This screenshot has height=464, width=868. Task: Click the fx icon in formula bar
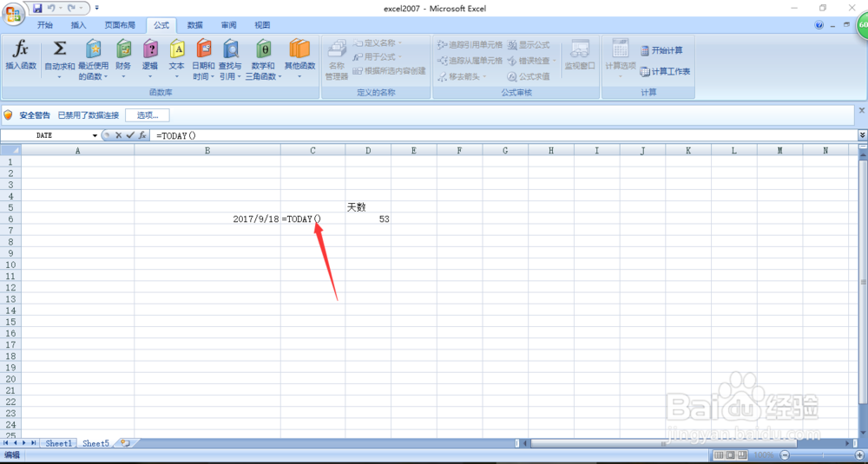142,135
